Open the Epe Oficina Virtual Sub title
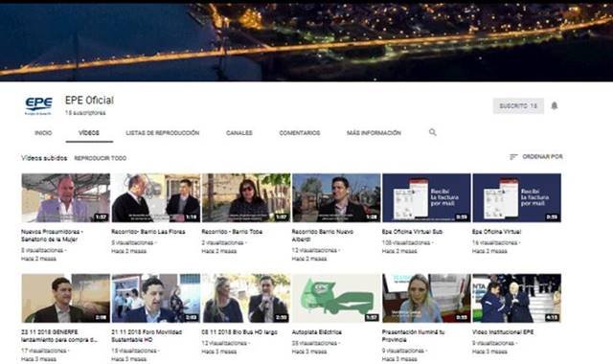The height and width of the screenshot is (364, 613). click(x=412, y=232)
